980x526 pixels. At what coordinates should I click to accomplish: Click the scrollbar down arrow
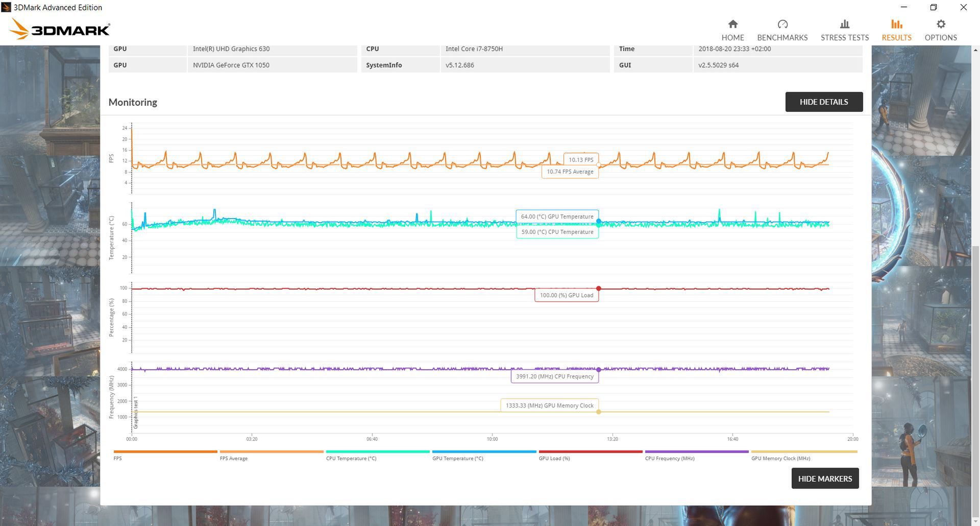(x=975, y=521)
